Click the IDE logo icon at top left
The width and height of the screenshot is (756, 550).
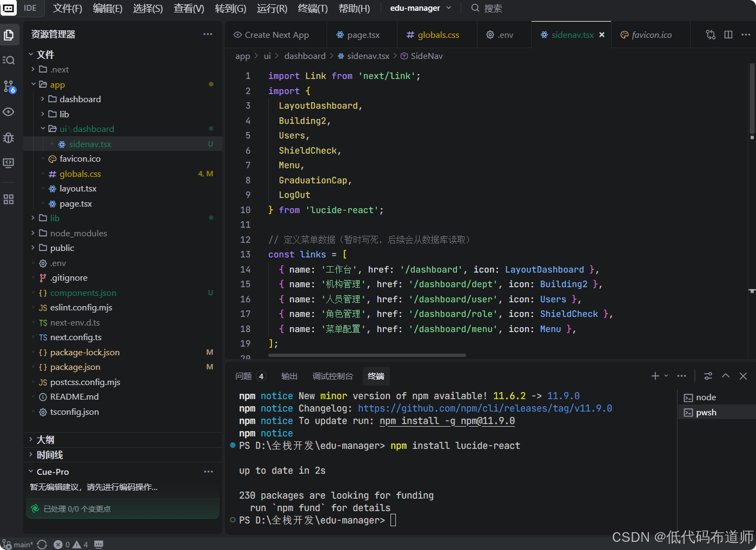click(x=9, y=8)
